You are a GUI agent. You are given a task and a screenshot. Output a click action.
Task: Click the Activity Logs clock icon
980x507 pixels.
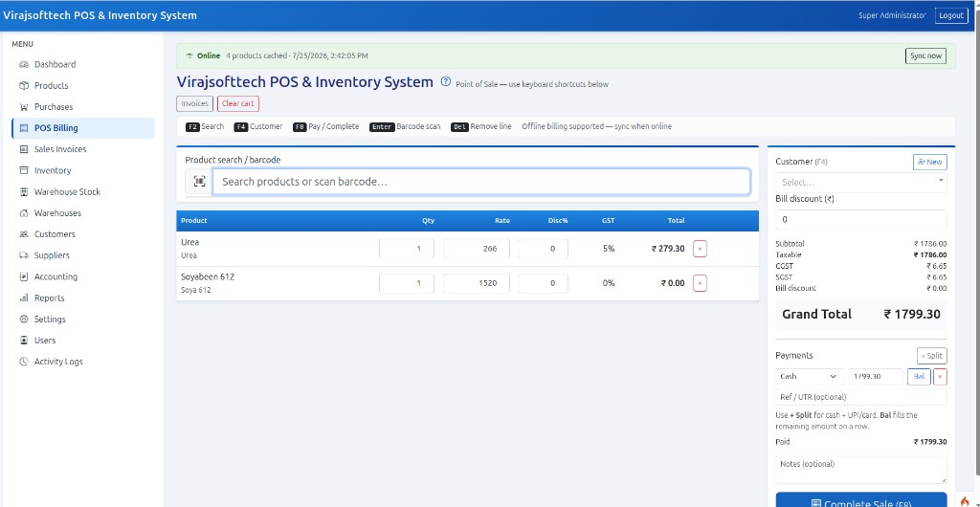click(24, 362)
